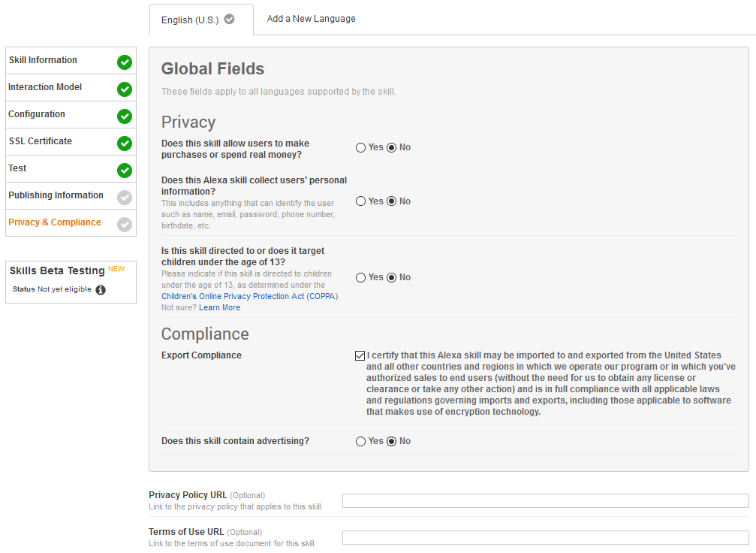
Task: Select the Privacy & Compliance section
Action: coord(71,222)
